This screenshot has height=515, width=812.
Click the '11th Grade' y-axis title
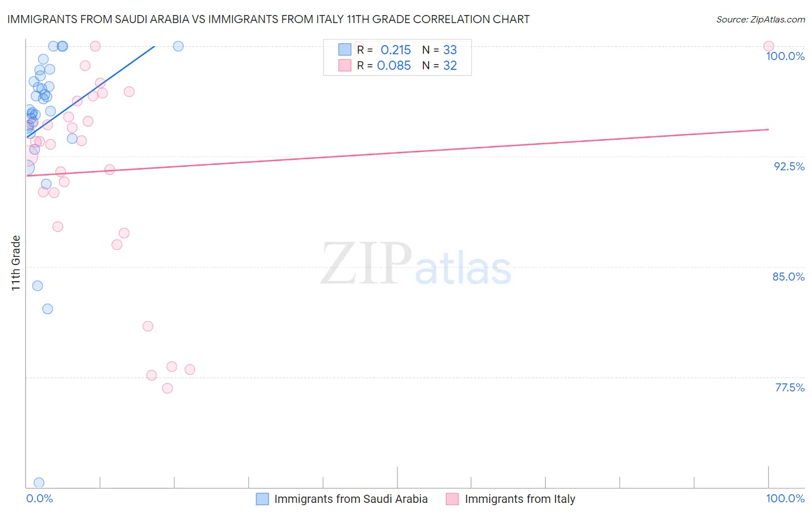pyautogui.click(x=16, y=263)
